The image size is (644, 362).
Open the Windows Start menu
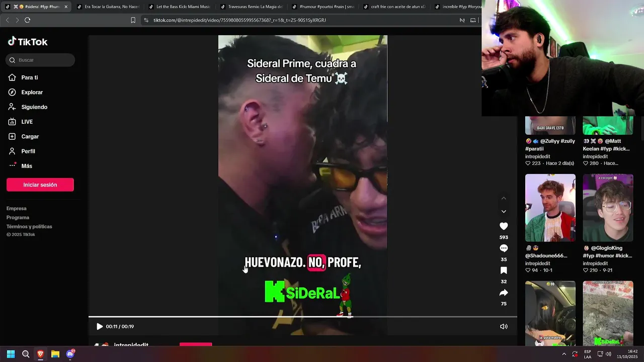pyautogui.click(x=11, y=354)
